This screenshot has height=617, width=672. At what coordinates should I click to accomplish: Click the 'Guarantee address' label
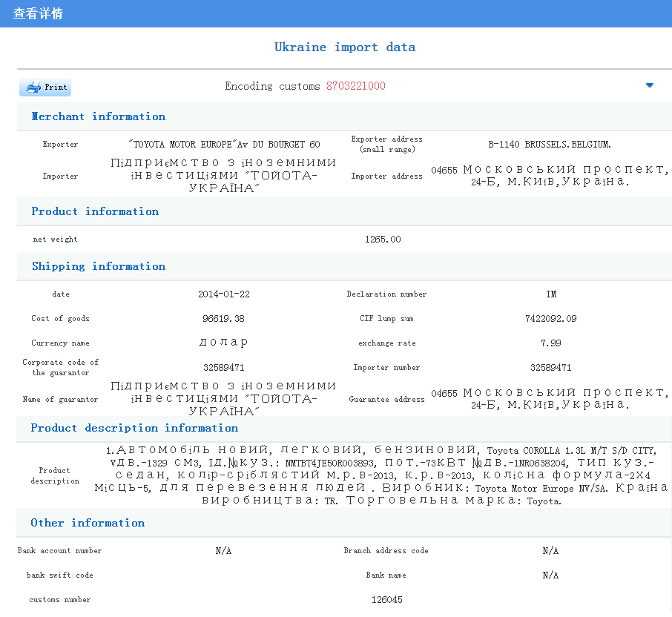point(386,399)
